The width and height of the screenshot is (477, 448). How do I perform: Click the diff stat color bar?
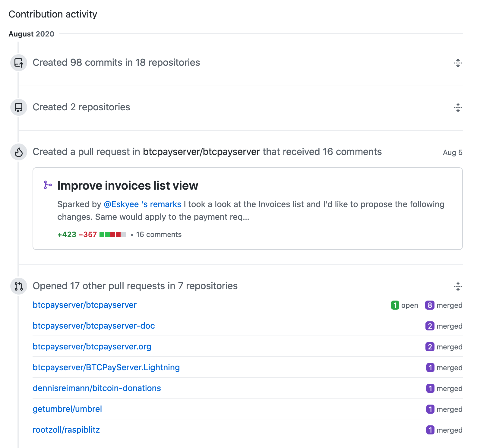[113, 235]
